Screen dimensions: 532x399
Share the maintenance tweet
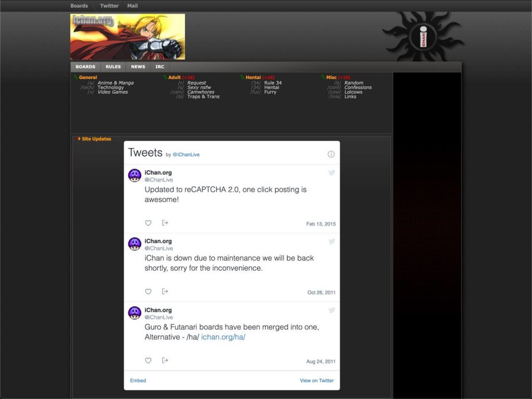(165, 291)
